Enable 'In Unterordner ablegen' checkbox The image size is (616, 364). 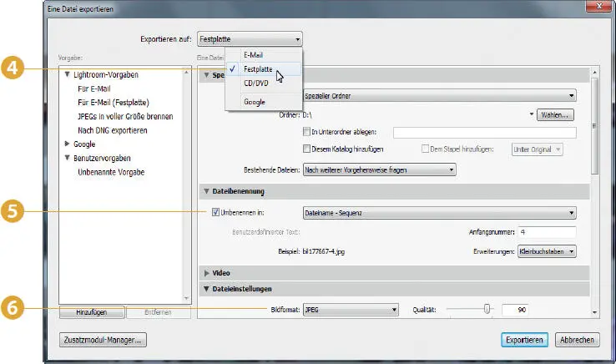pyautogui.click(x=306, y=132)
